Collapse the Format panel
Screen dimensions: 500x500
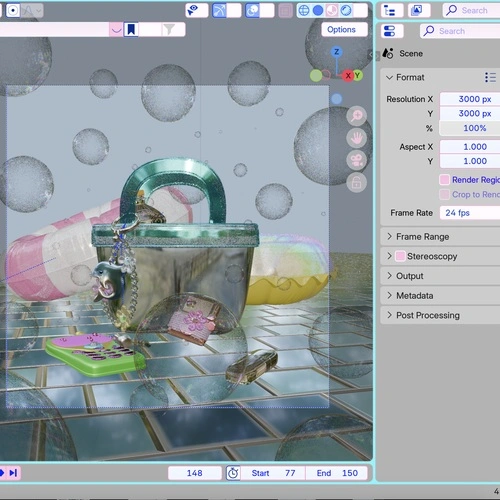click(x=389, y=77)
